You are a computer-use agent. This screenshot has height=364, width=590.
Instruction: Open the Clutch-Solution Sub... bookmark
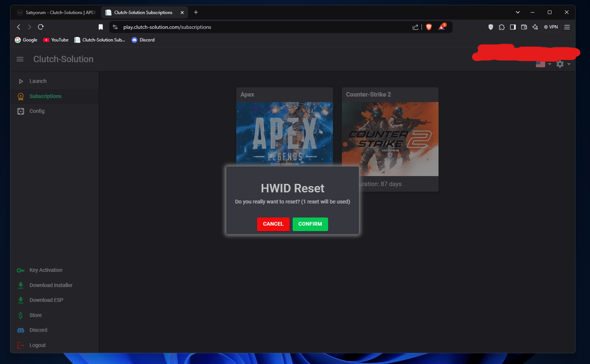[x=100, y=40]
